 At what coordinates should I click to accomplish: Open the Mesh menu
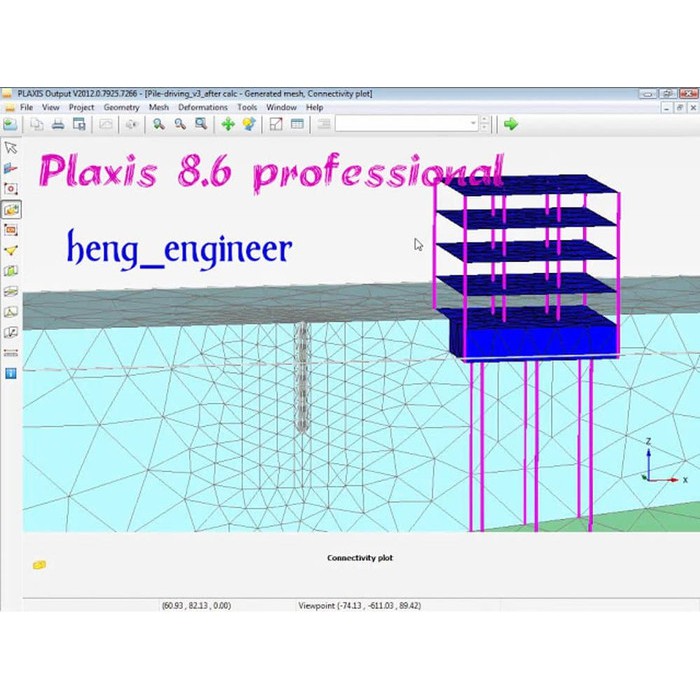[158, 108]
